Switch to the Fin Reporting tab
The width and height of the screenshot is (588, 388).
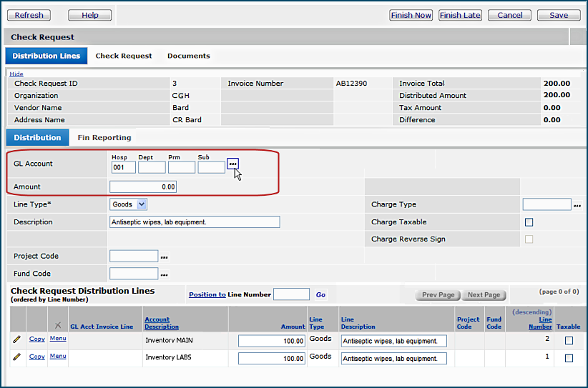coord(104,138)
